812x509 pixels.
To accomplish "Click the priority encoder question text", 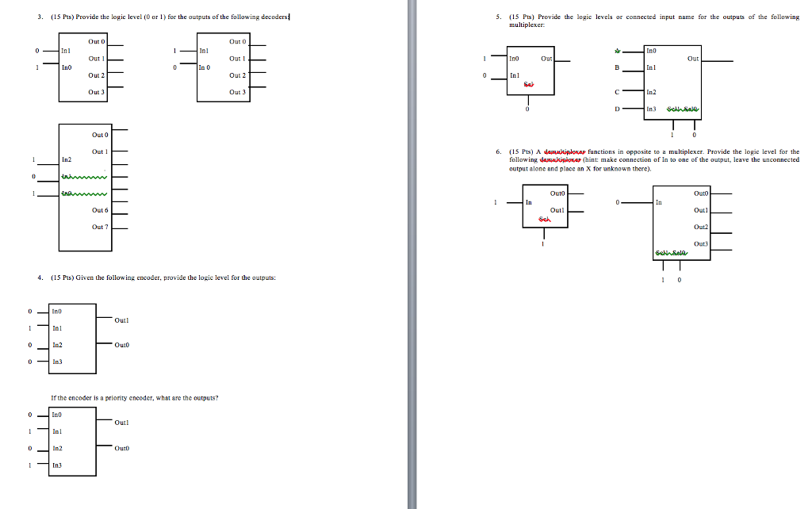I will pos(133,397).
